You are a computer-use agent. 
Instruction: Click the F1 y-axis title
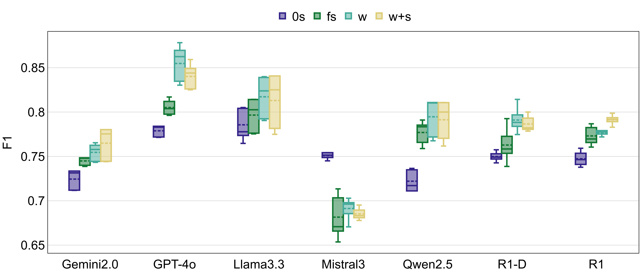point(7,143)
